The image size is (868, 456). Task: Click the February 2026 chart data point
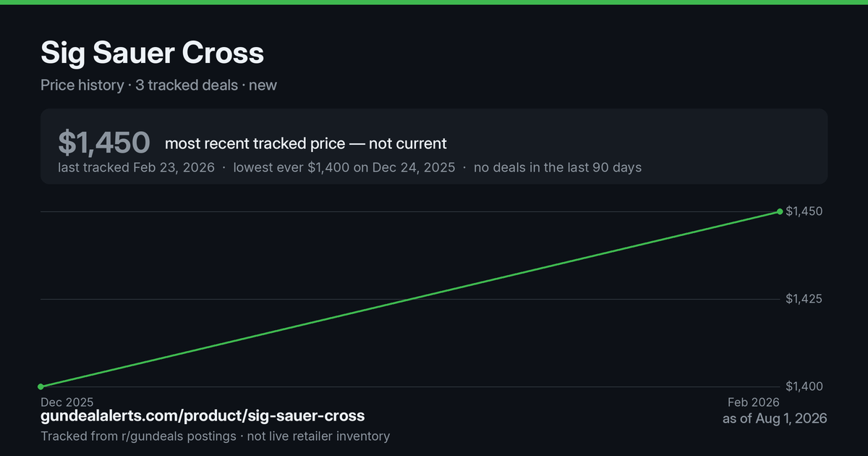click(x=780, y=211)
